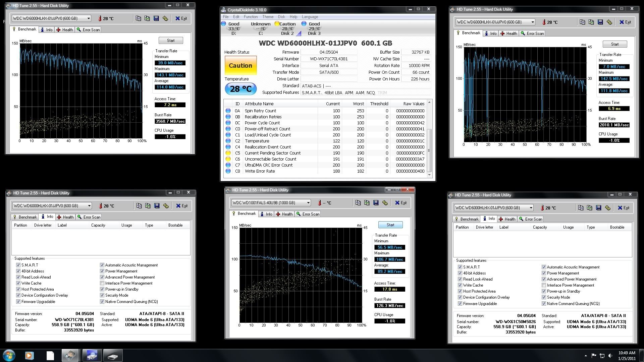644x362 pixels.
Task: Select the Good Disk 3 icon in CrystalDiskInfo
Action: (x=304, y=24)
